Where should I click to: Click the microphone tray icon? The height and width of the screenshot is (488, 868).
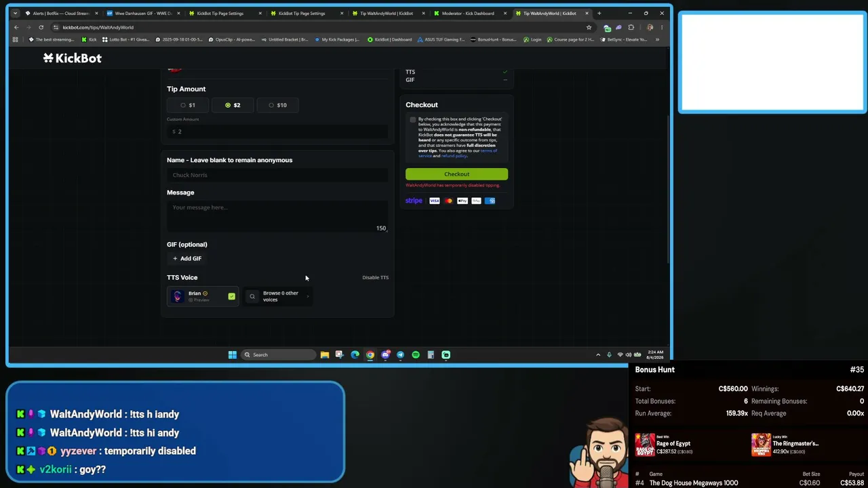point(609,354)
